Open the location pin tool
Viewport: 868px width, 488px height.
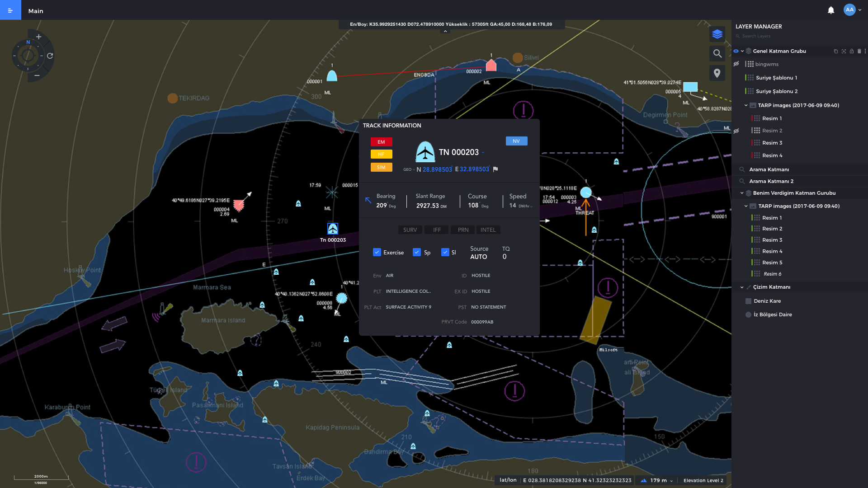coord(717,73)
